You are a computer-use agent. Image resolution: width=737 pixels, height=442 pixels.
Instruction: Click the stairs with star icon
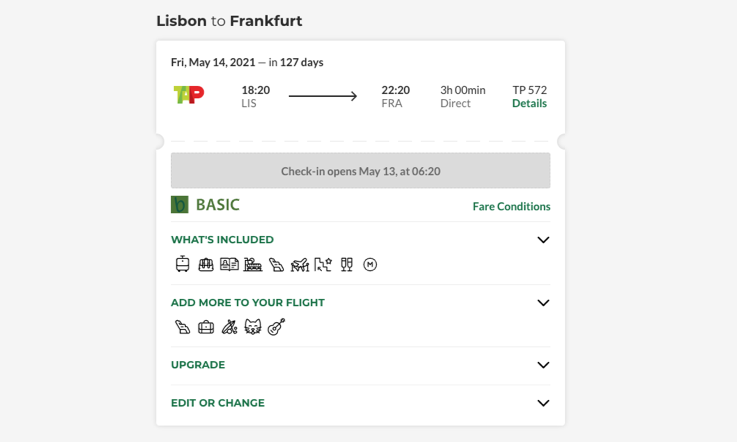(323, 265)
